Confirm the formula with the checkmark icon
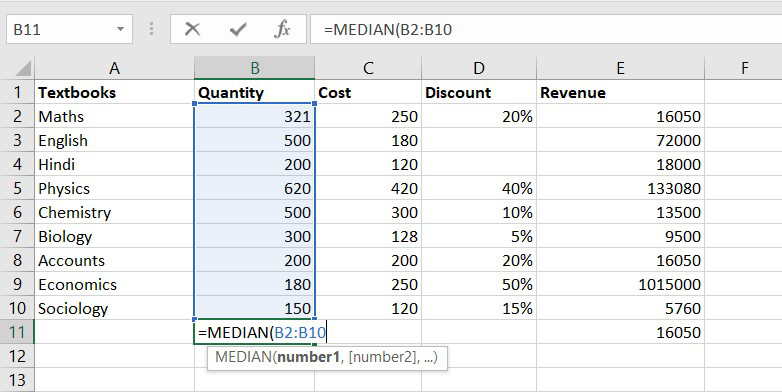This screenshot has width=782, height=392. 238,29
